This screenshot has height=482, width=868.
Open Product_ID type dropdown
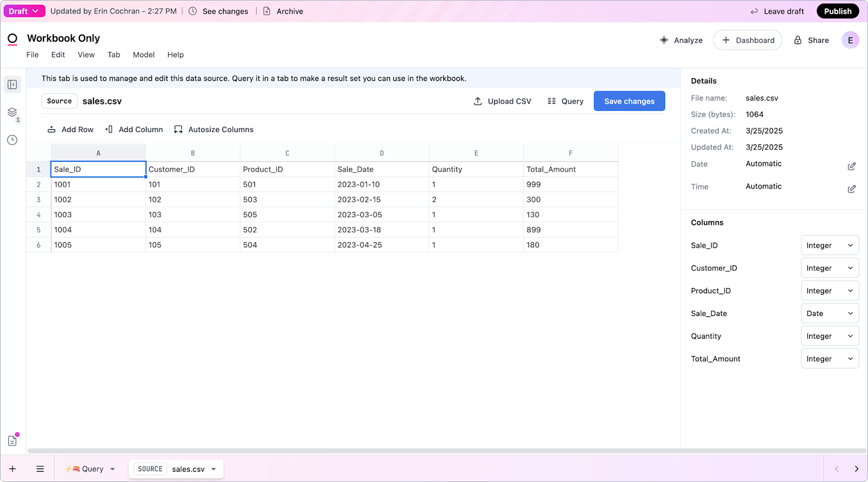tap(829, 291)
